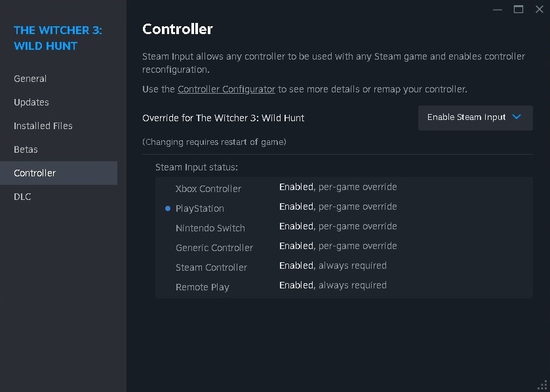The image size is (550, 392).
Task: Select the Controller sidebar item
Action: click(35, 173)
